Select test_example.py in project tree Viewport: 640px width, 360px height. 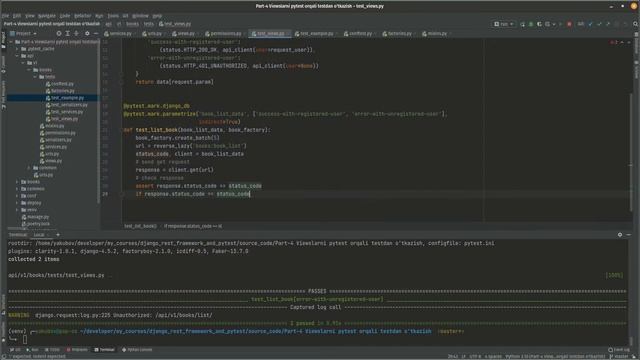[67, 98]
